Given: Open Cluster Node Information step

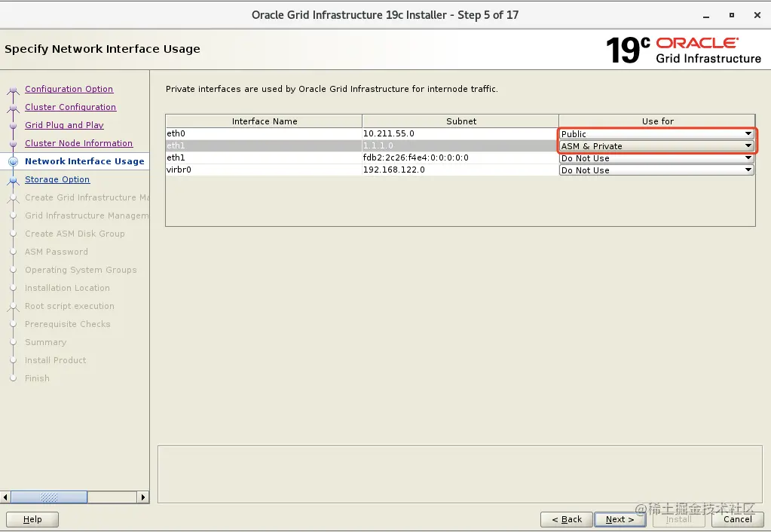Looking at the screenshot, I should click(78, 143).
